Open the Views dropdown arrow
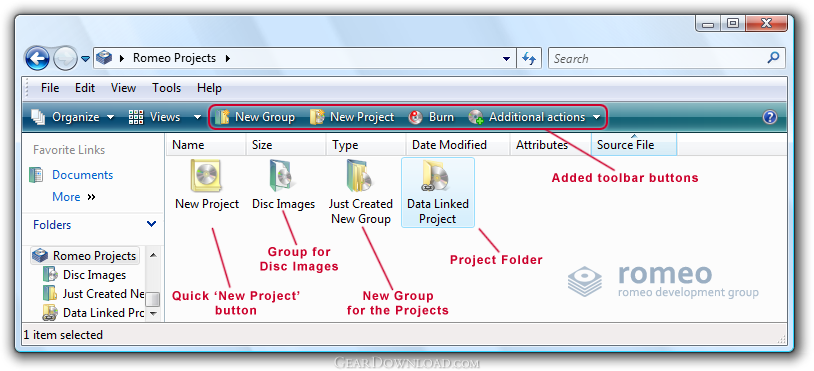The width and height of the screenshot is (814, 371). (197, 117)
